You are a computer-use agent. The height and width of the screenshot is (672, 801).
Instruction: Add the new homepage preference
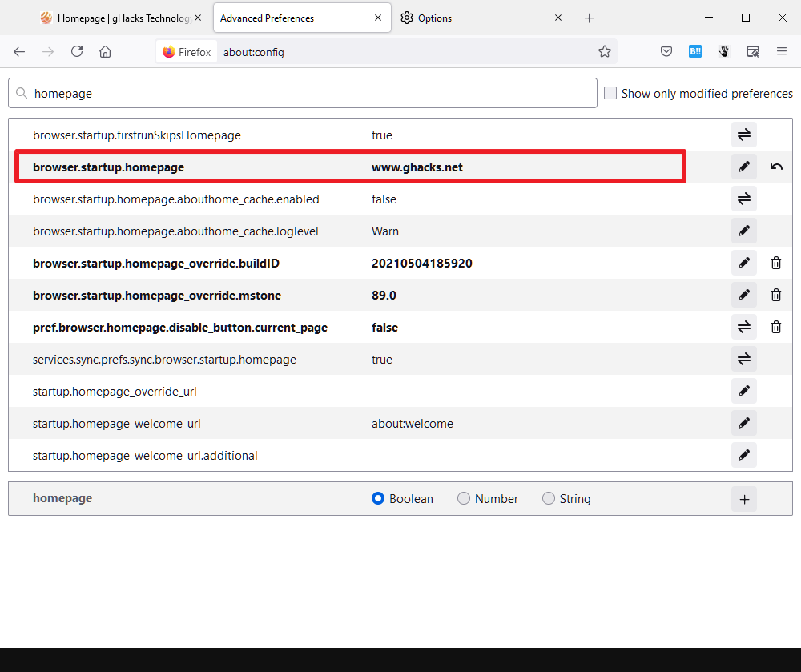pos(743,498)
